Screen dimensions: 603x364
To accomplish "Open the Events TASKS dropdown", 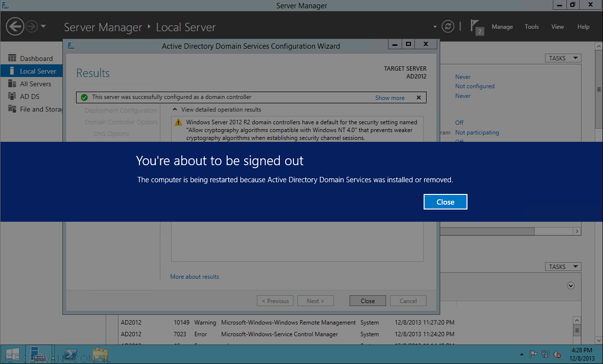I will coord(563,267).
